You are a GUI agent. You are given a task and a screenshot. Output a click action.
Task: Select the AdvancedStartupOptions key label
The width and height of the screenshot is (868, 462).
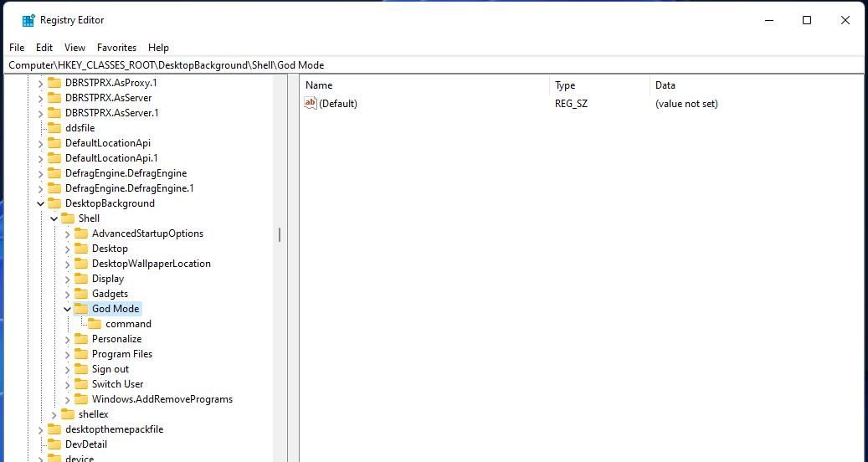click(x=148, y=234)
